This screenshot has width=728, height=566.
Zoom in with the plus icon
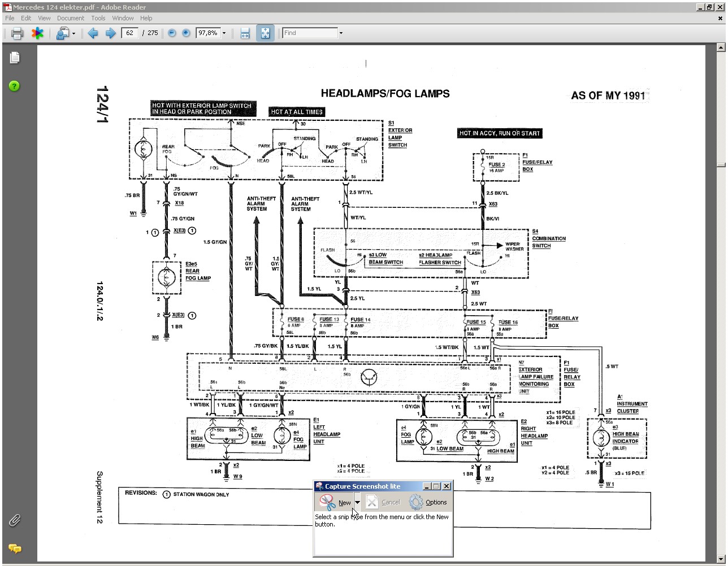tap(186, 33)
